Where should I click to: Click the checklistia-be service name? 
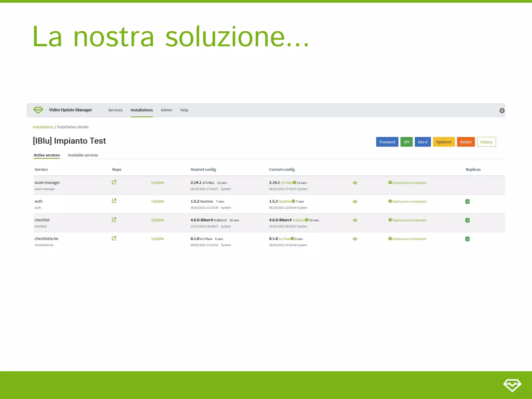click(x=46, y=239)
